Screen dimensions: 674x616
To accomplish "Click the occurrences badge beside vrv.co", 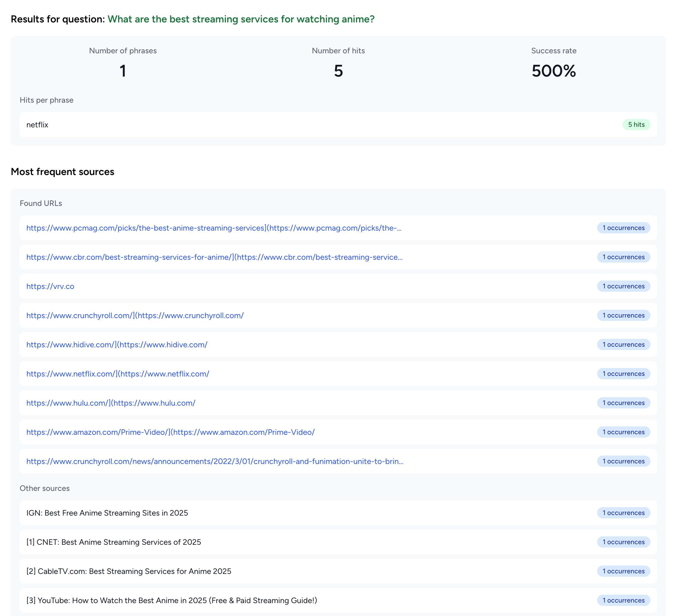I will (623, 286).
